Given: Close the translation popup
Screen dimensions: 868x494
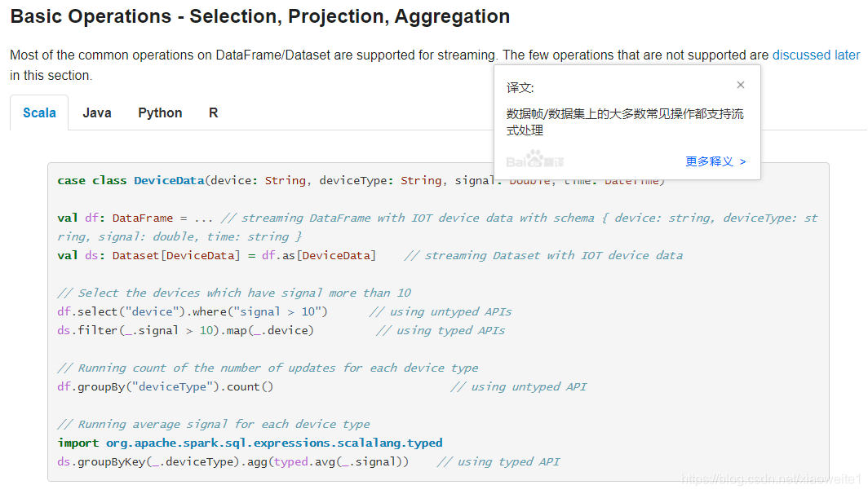Looking at the screenshot, I should (741, 85).
